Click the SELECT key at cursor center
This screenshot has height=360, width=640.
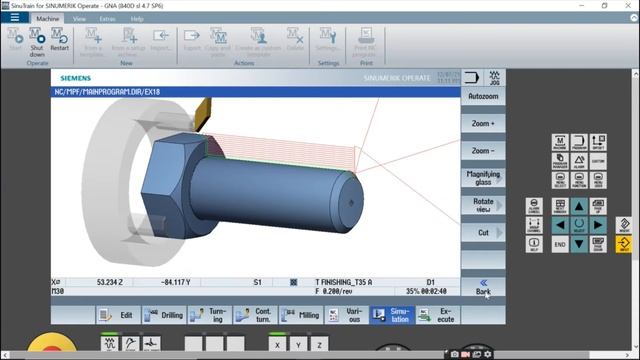click(x=579, y=225)
